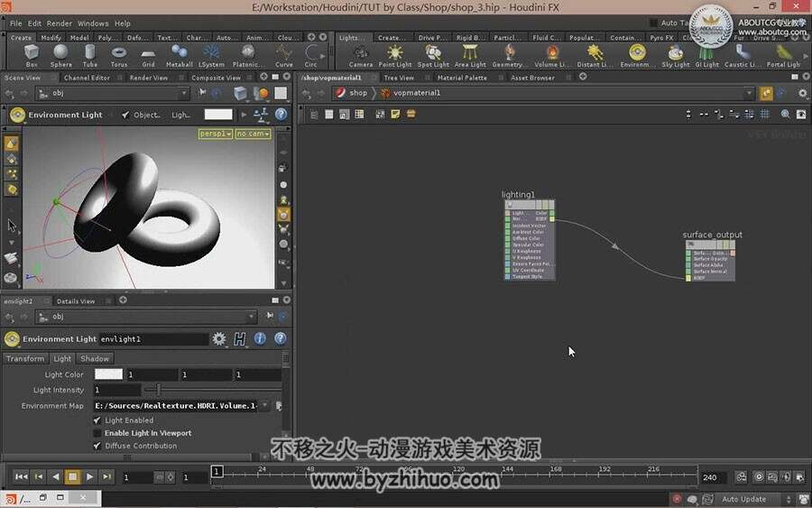This screenshot has width=812, height=508.
Task: Click the Play backward button
Action: point(55,476)
